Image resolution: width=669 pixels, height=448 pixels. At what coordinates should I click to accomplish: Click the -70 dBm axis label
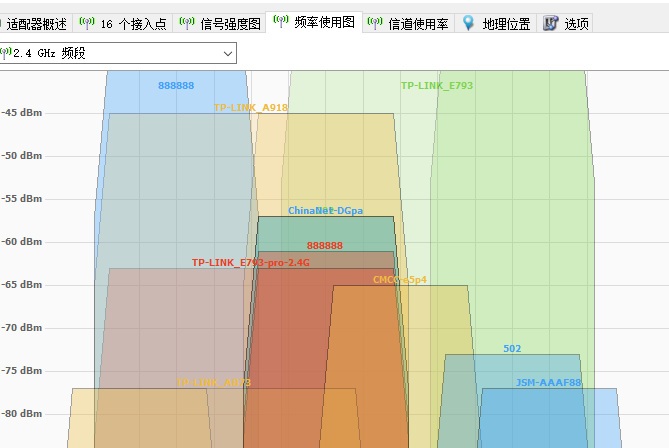click(22, 328)
